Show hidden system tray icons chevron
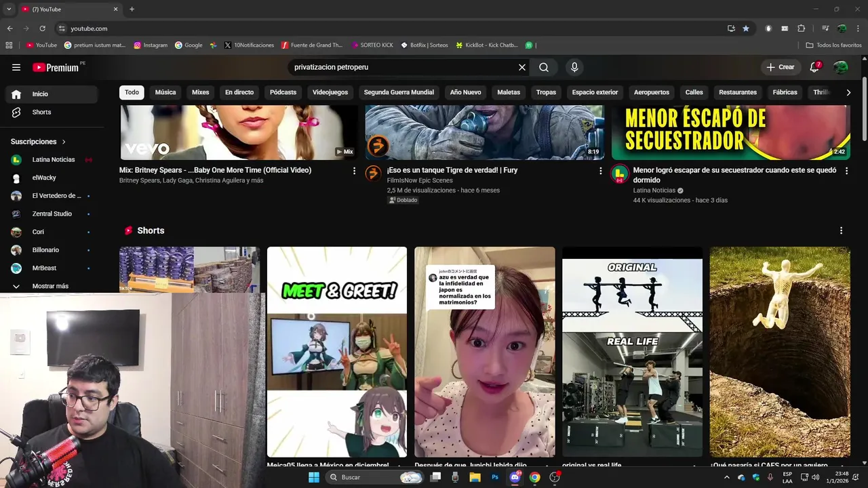Image resolution: width=868 pixels, height=488 pixels. 727,477
